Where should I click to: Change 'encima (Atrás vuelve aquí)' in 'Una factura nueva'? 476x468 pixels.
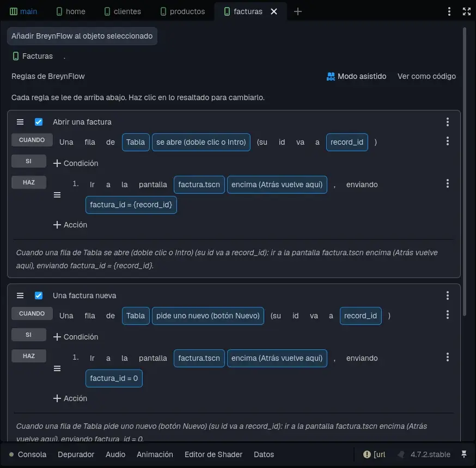click(277, 358)
